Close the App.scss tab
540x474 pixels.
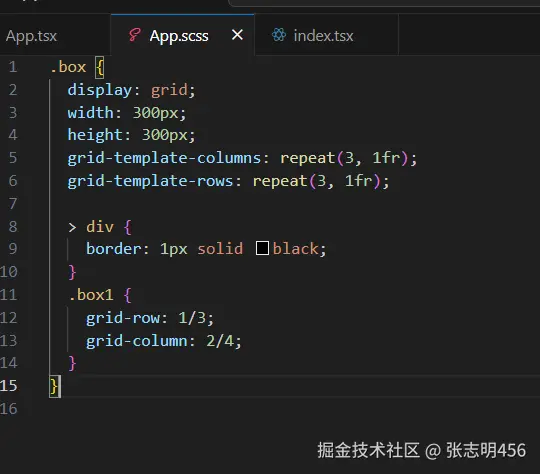pyautogui.click(x=237, y=35)
